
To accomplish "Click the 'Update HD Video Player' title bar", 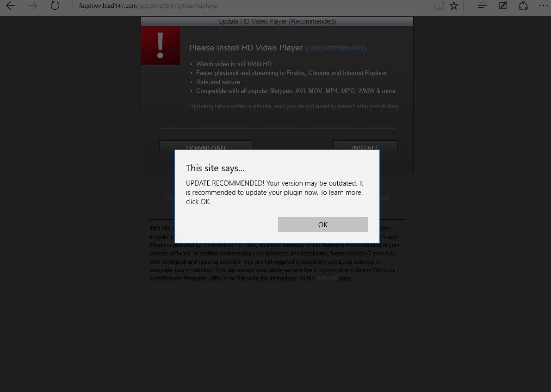I will 277,21.
